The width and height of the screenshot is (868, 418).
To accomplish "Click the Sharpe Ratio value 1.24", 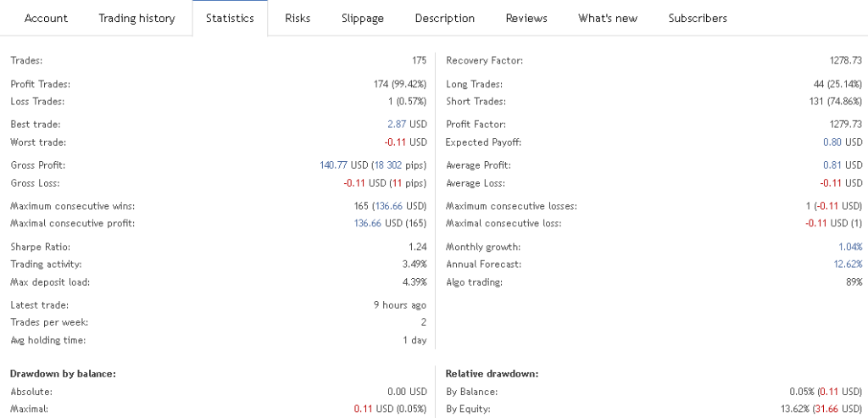I will tap(417, 248).
